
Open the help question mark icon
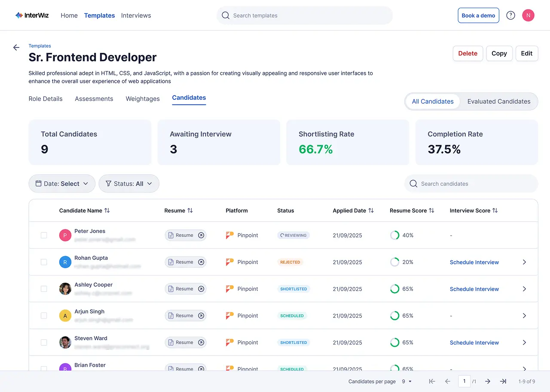click(x=510, y=15)
